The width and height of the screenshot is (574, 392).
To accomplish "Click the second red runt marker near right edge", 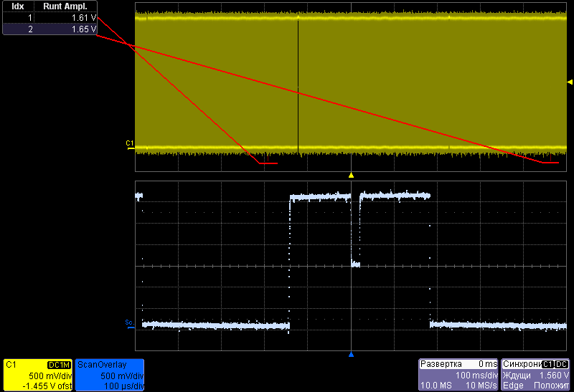I will pos(550,163).
